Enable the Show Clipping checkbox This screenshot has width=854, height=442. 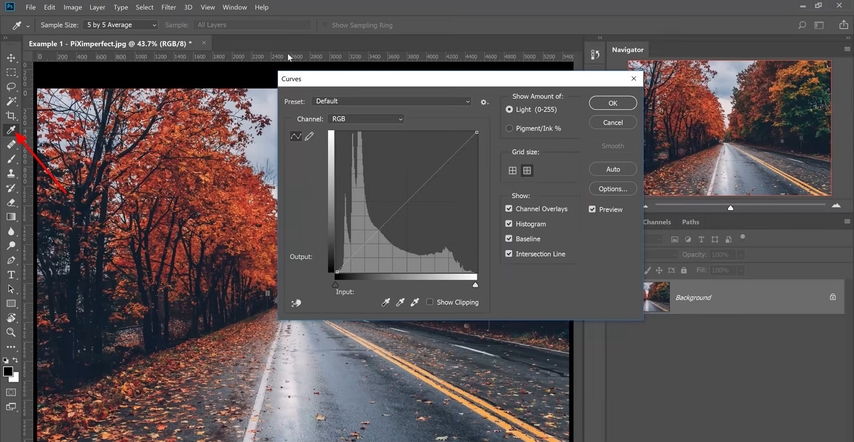[x=430, y=302]
